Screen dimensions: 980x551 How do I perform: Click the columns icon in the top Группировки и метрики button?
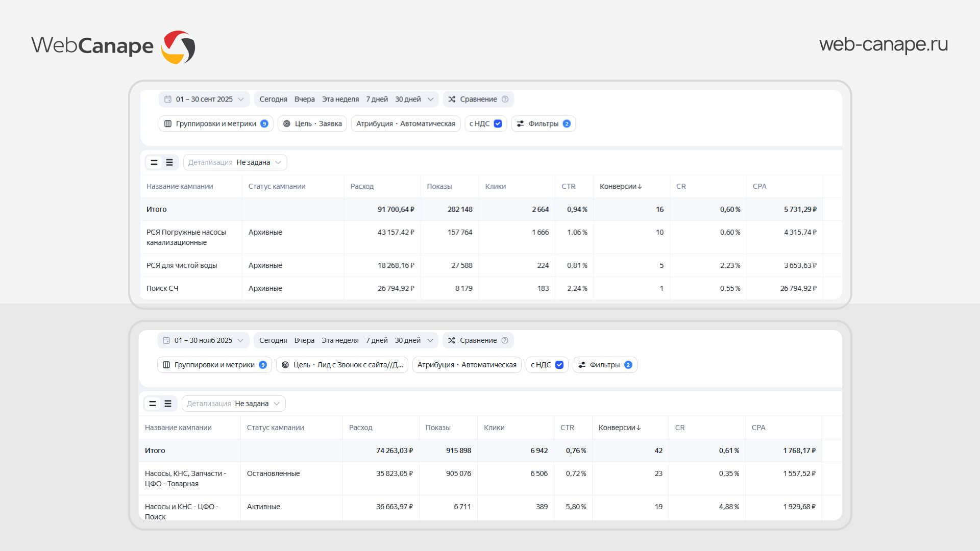168,123
